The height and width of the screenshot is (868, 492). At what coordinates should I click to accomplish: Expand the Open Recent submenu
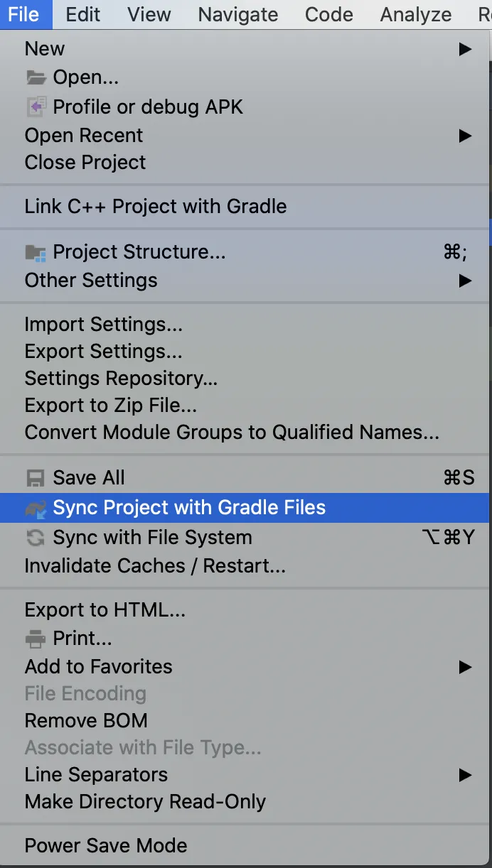coord(465,136)
